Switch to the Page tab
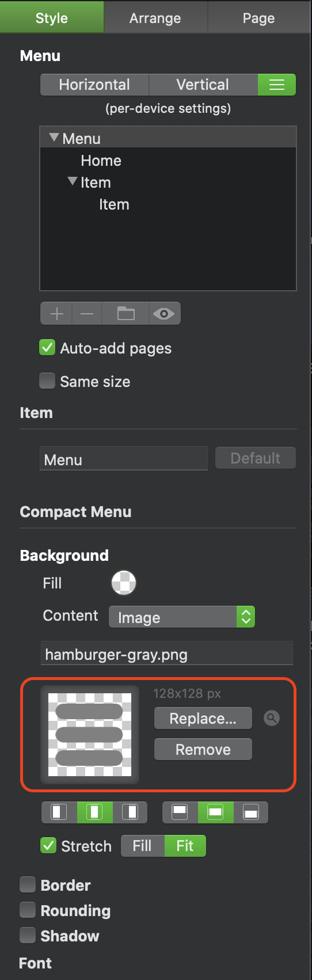Screen dimensions: 312x980 click(x=259, y=17)
